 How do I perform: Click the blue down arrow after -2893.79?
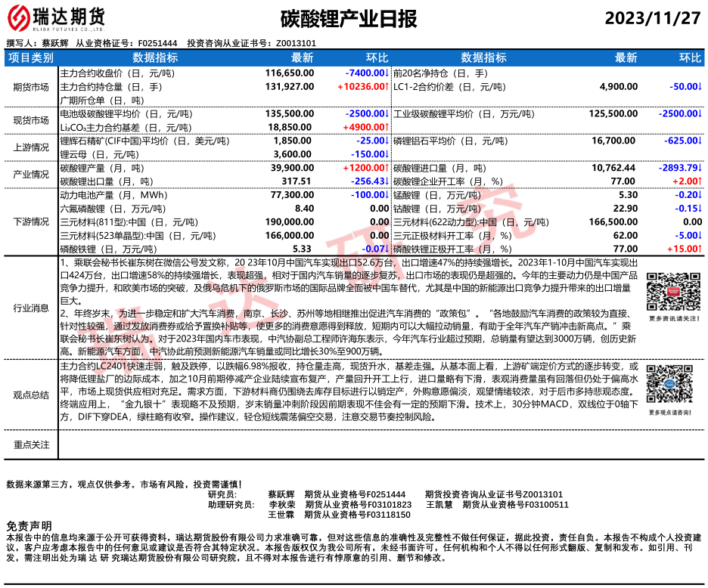point(700,167)
